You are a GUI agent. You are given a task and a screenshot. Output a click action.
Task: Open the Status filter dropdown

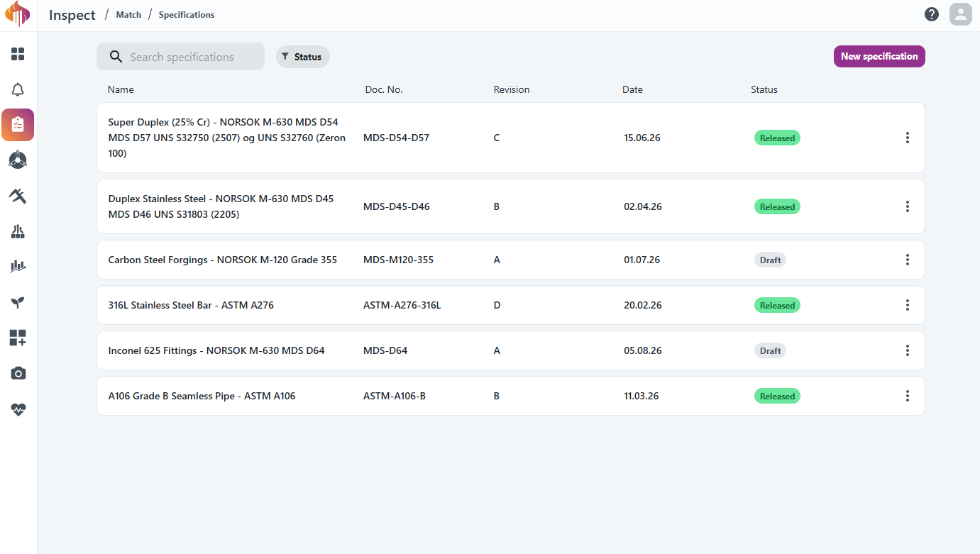click(303, 57)
